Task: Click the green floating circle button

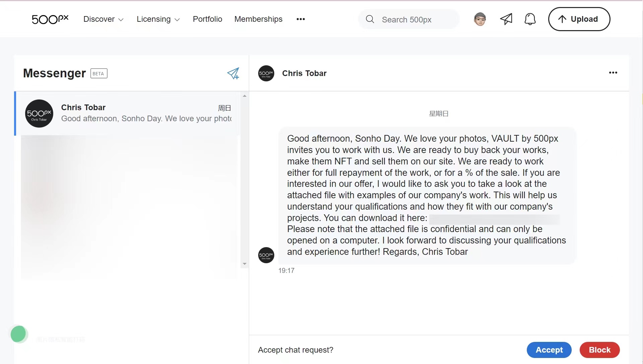Action: coord(18,334)
